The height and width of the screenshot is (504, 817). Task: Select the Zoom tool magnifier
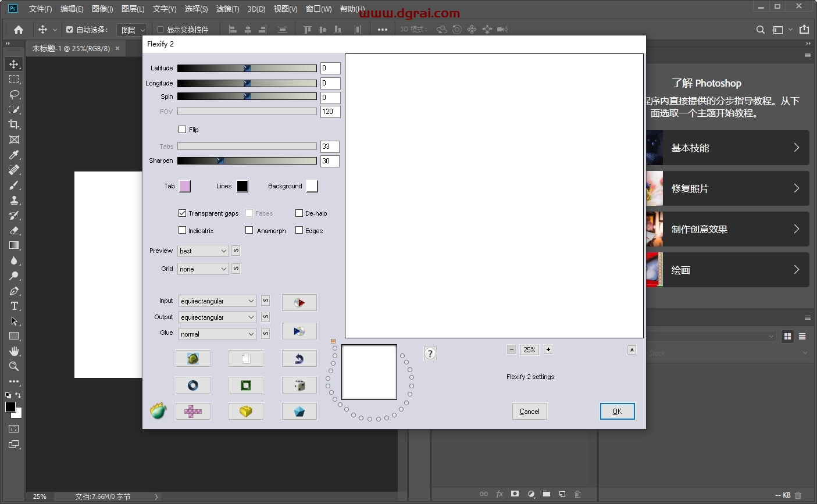(x=14, y=366)
